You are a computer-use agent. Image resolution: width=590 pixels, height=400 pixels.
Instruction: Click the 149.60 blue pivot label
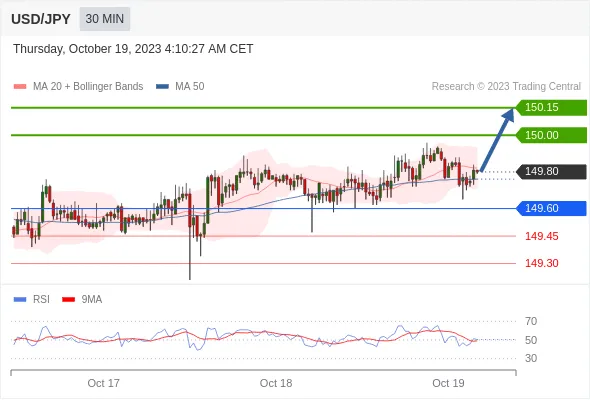[x=551, y=208]
